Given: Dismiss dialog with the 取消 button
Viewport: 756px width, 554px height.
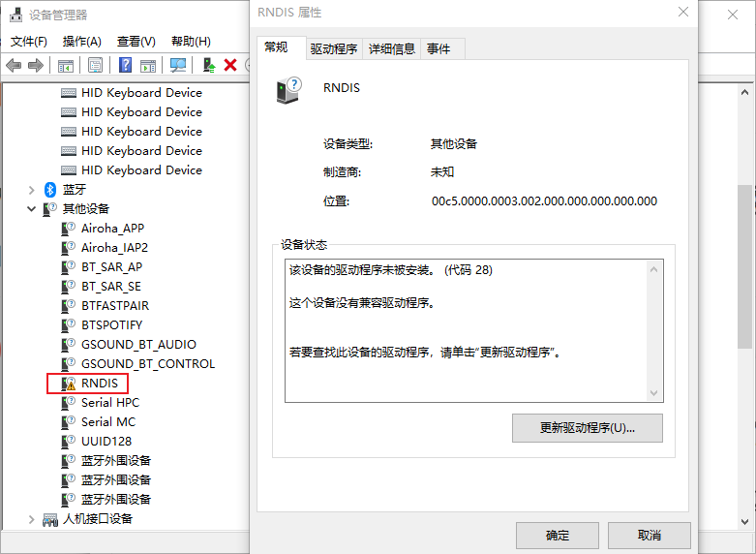Looking at the screenshot, I should pyautogui.click(x=649, y=536).
